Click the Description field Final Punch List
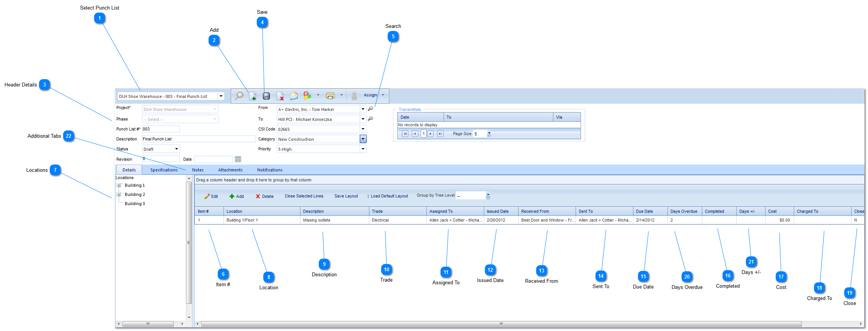868x331 pixels. 199,139
